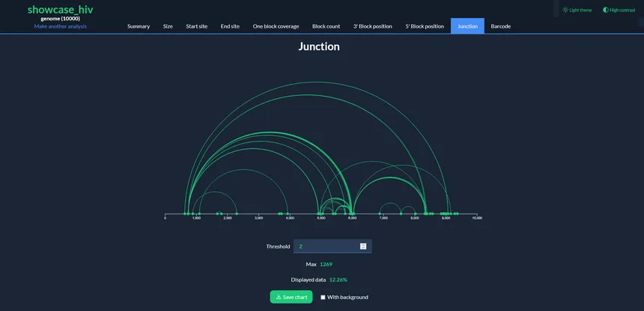Open the 5' Block position tab

pyautogui.click(x=425, y=26)
